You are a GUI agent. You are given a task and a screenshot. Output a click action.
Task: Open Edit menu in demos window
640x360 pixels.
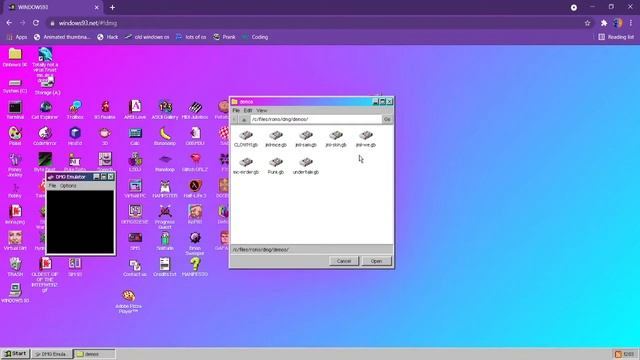248,111
